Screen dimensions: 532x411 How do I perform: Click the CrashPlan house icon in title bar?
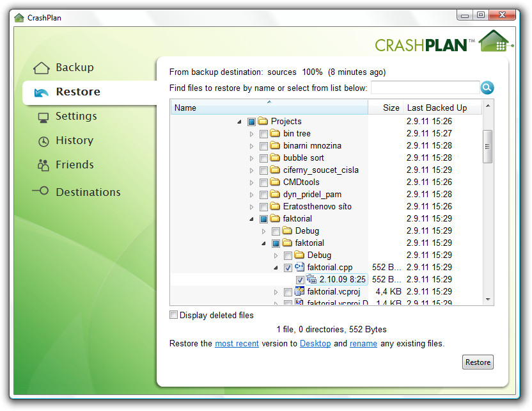(x=19, y=18)
